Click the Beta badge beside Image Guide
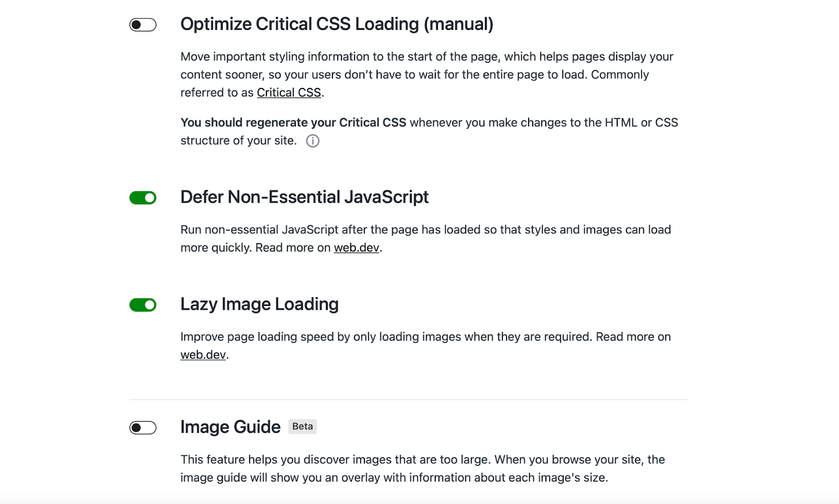This screenshot has height=504, width=839. [x=303, y=426]
